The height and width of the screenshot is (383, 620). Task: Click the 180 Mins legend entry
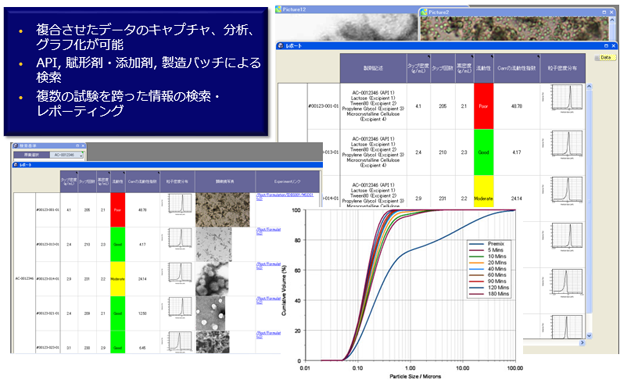point(489,294)
